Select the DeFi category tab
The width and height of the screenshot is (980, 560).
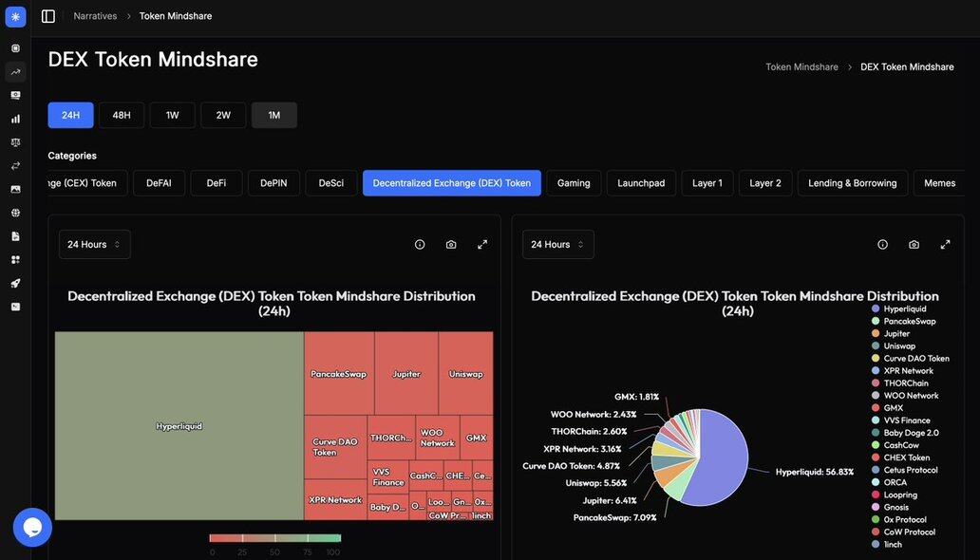pos(217,183)
